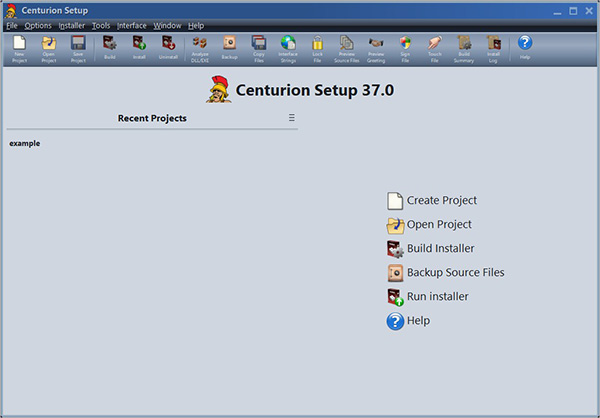Click the Centurion icon in title bar

coord(11,11)
